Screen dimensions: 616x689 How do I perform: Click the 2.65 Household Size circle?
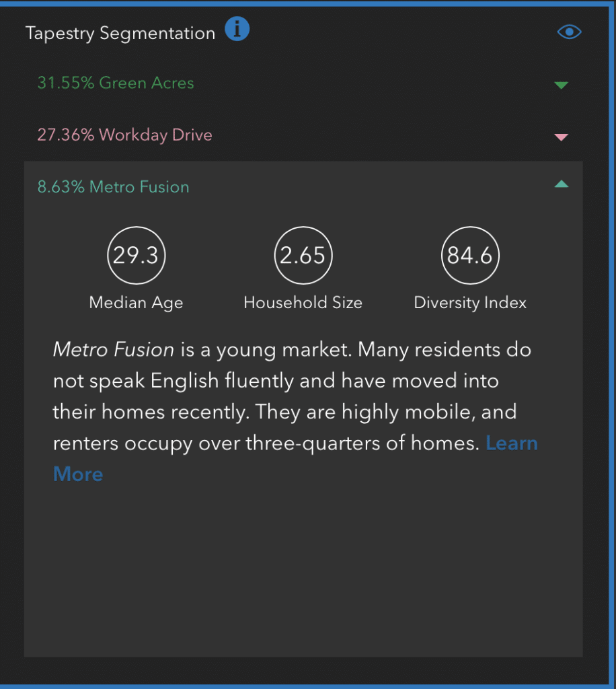coord(303,255)
